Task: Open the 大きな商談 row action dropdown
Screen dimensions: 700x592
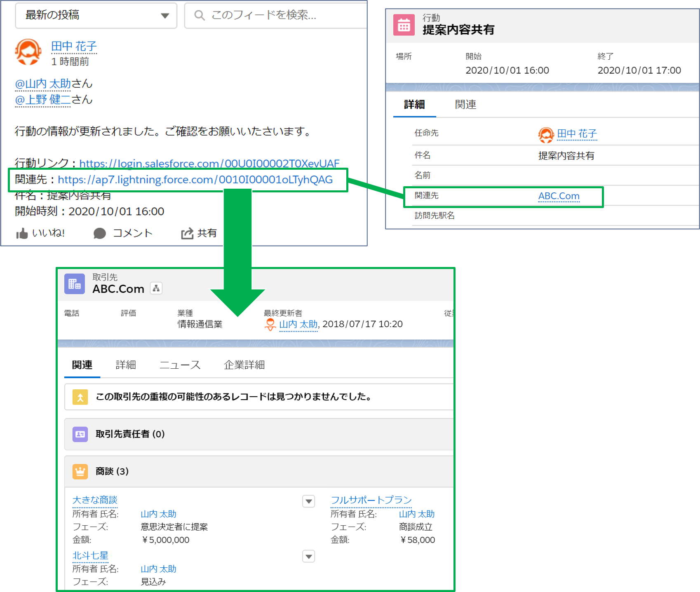Action: [x=309, y=501]
